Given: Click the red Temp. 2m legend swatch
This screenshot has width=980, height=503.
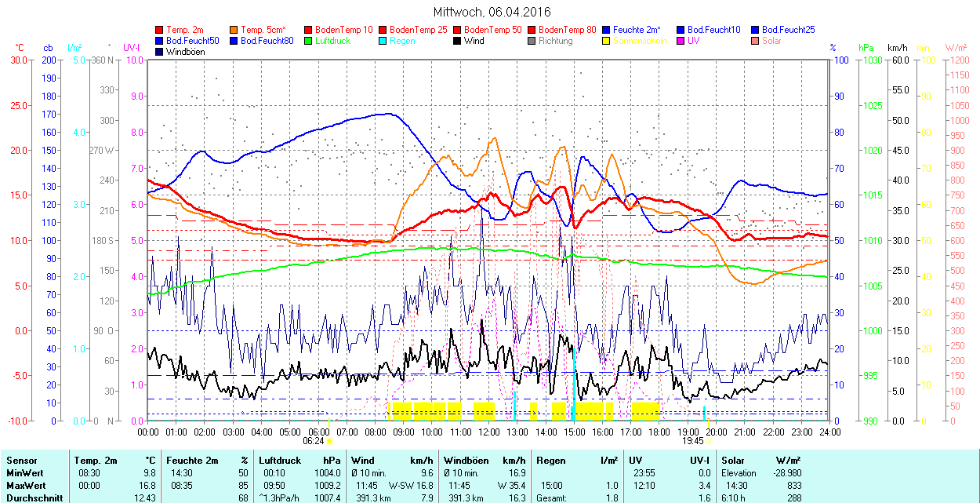Looking at the screenshot, I should [x=160, y=30].
